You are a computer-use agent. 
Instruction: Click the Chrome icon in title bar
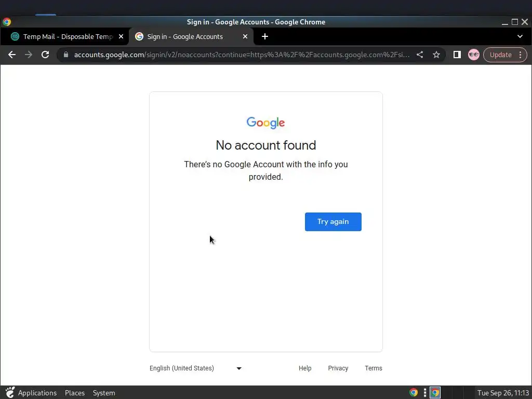tap(7, 22)
